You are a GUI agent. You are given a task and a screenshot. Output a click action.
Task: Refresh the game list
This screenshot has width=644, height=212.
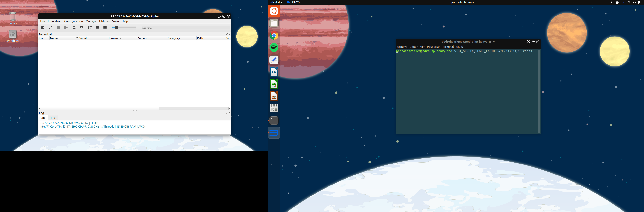[x=90, y=28]
